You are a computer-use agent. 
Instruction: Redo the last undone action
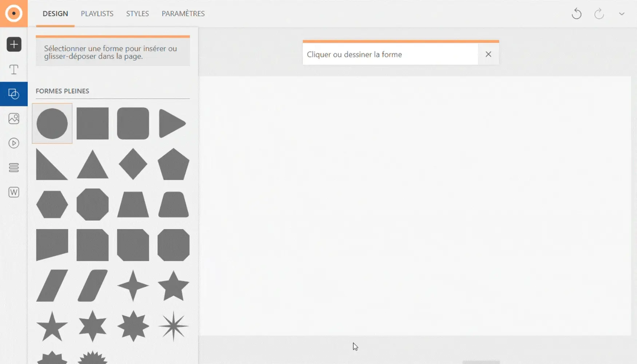coord(599,14)
